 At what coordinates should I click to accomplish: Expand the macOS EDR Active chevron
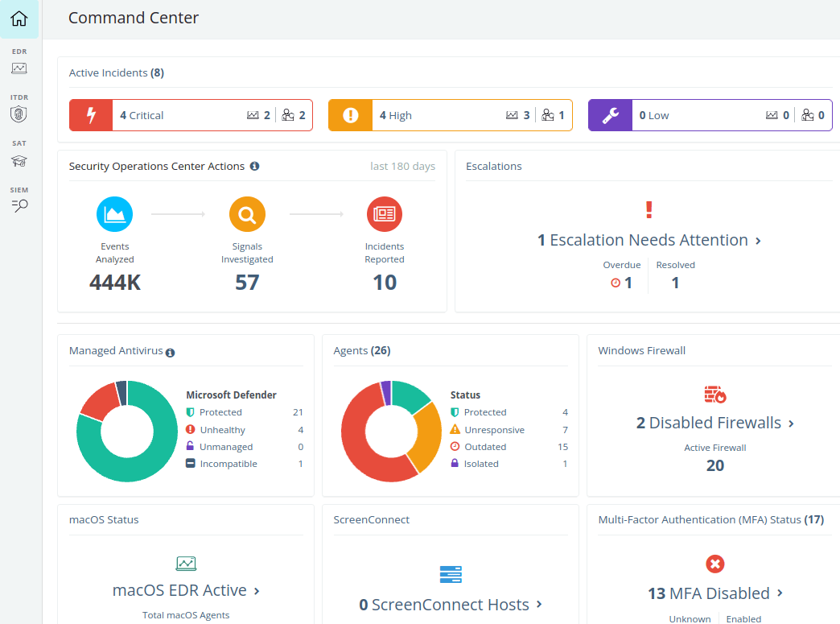coord(257,591)
